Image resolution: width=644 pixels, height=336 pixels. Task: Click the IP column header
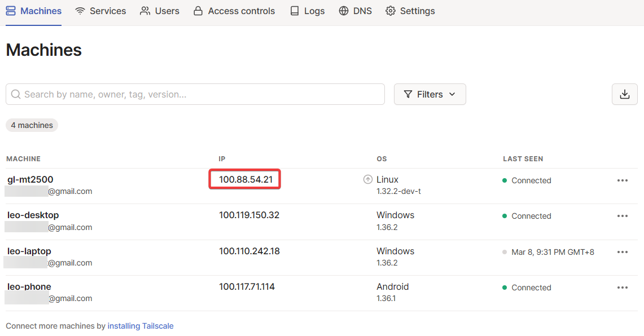[222, 159]
